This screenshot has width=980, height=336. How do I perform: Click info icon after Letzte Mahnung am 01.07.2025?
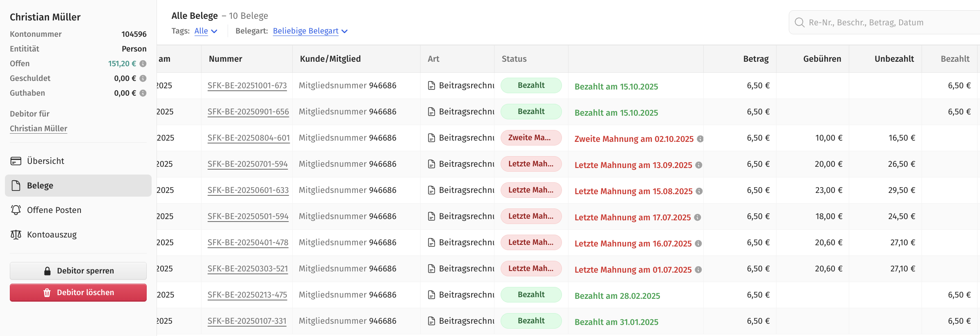698,270
